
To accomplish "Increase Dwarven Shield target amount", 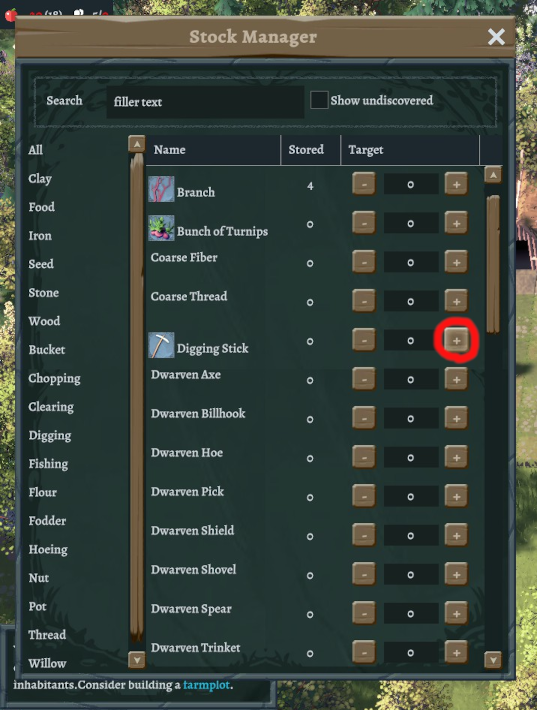I will click(x=456, y=535).
